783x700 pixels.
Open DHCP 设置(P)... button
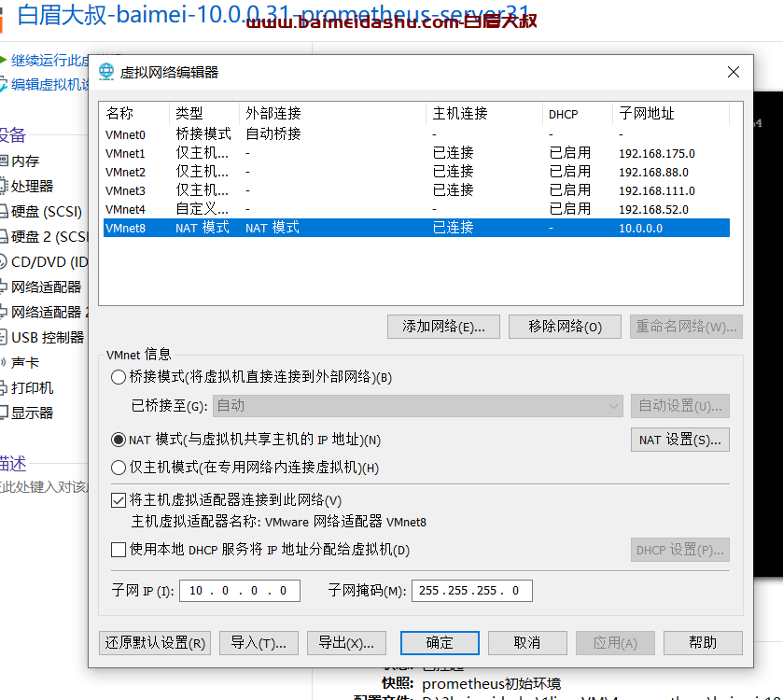[680, 550]
